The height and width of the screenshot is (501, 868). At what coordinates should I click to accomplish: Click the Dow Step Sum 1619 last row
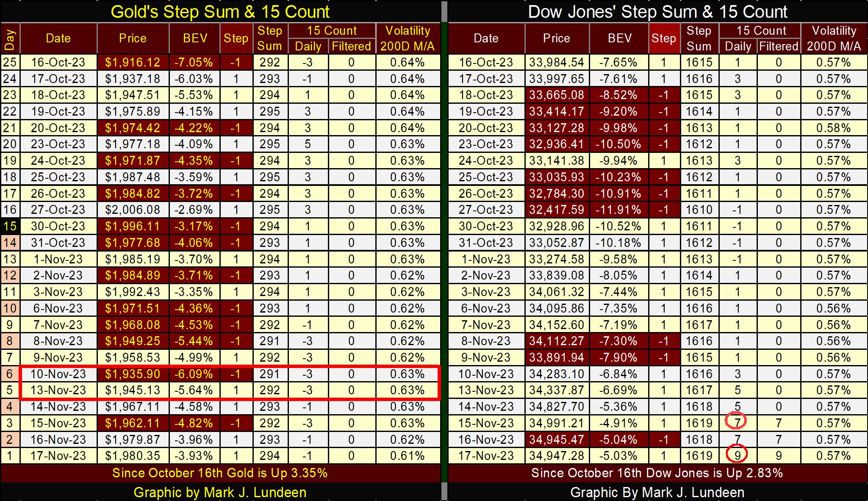point(699,456)
